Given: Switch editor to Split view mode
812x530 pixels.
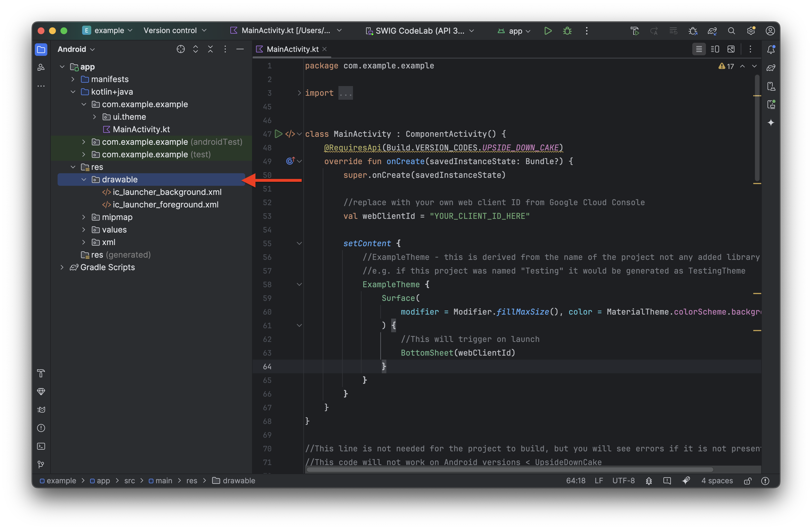Looking at the screenshot, I should click(x=715, y=49).
